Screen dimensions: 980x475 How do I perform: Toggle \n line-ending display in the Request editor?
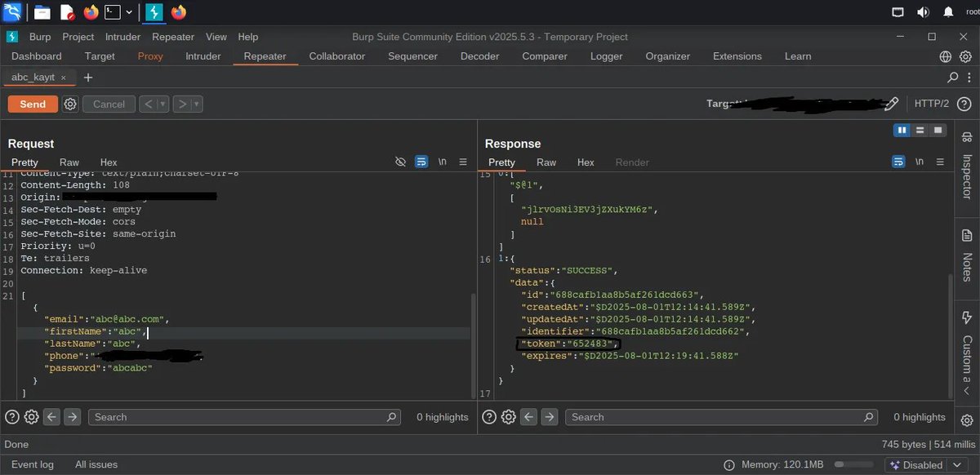(x=442, y=161)
